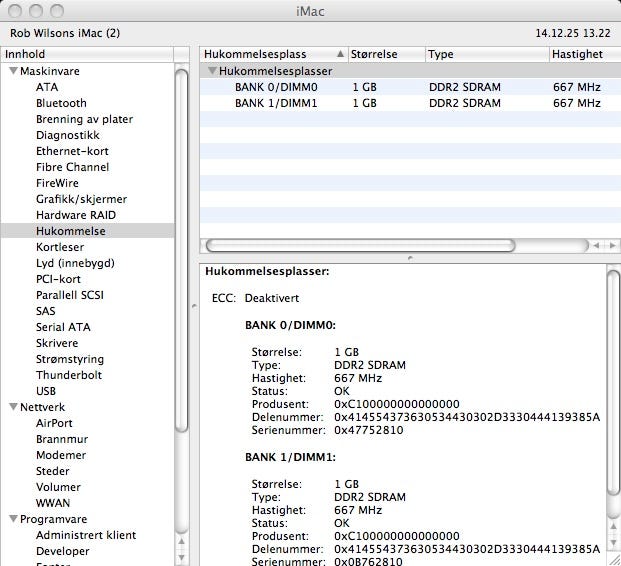Select Brannmur in the Nettverk section
The image size is (621, 566).
[62, 439]
